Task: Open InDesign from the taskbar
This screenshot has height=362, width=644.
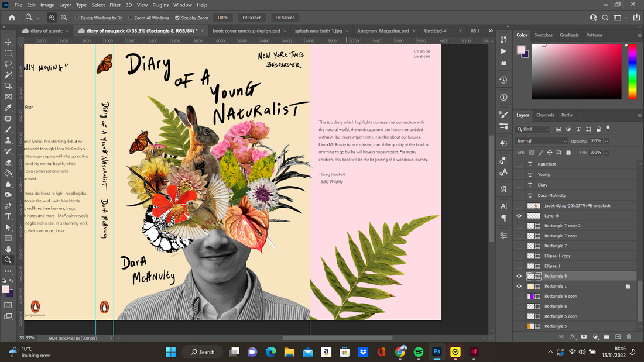Action: pos(474,351)
